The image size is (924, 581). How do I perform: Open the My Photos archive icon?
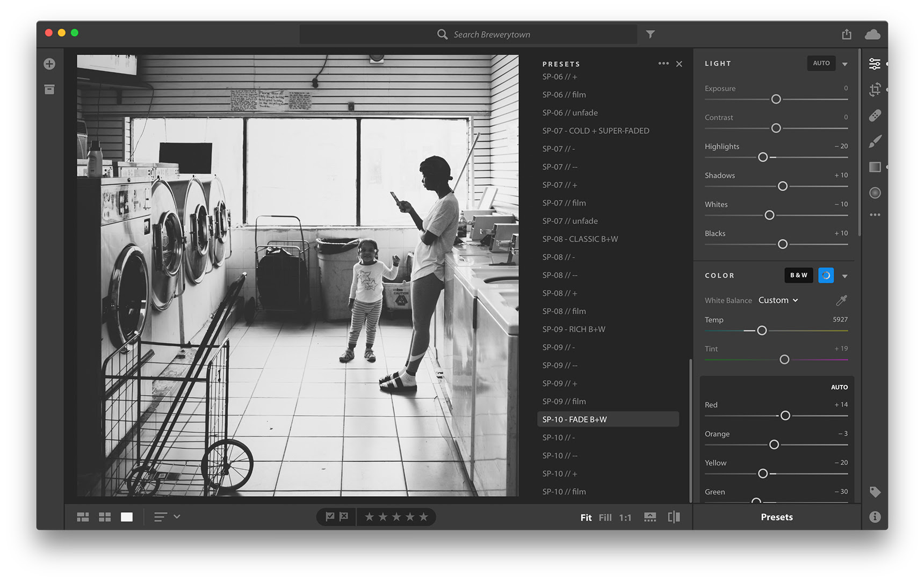(x=49, y=89)
